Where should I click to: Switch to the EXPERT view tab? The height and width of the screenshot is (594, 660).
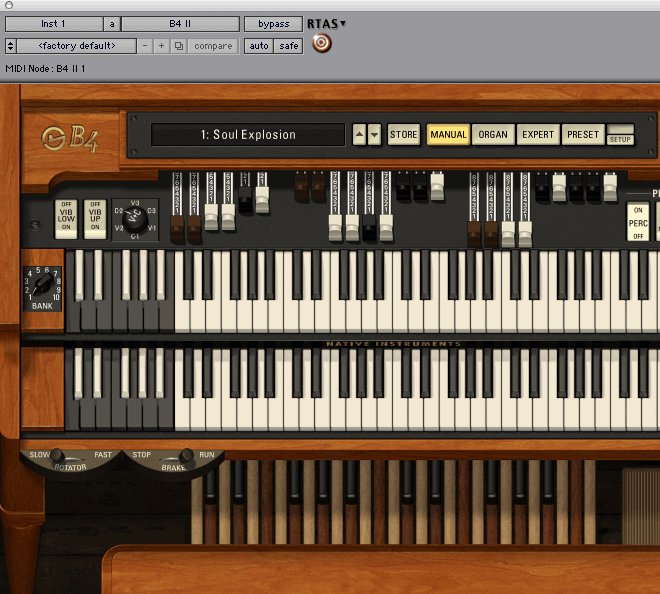pos(538,134)
